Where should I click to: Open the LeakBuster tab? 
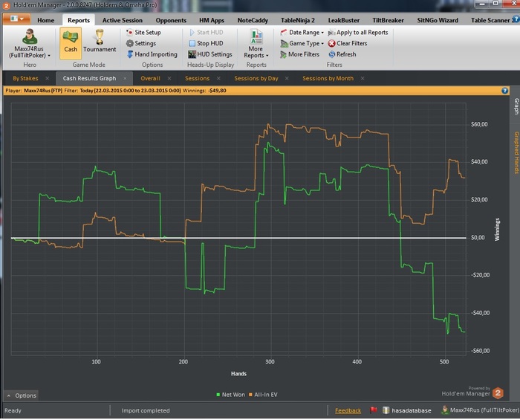343,20
